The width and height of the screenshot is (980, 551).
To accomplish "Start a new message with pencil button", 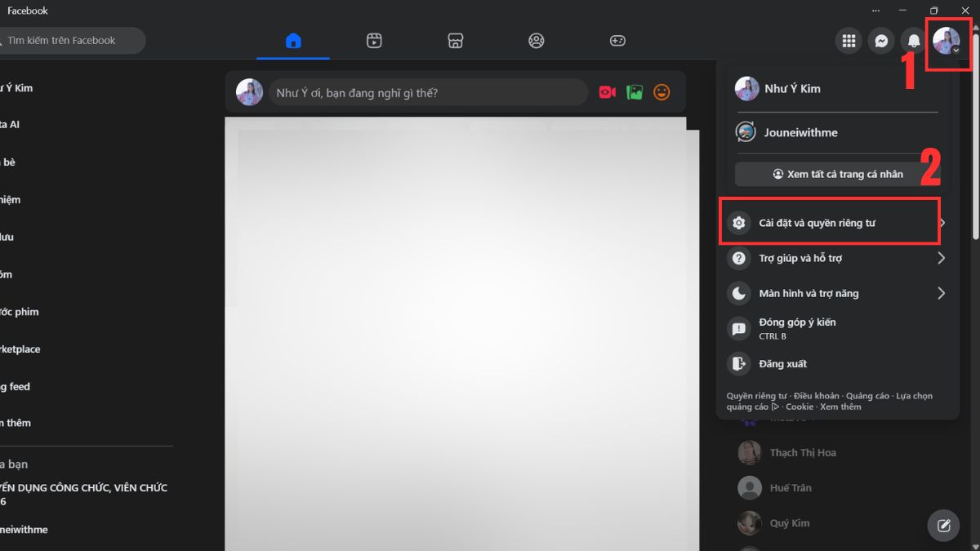I will tap(943, 525).
